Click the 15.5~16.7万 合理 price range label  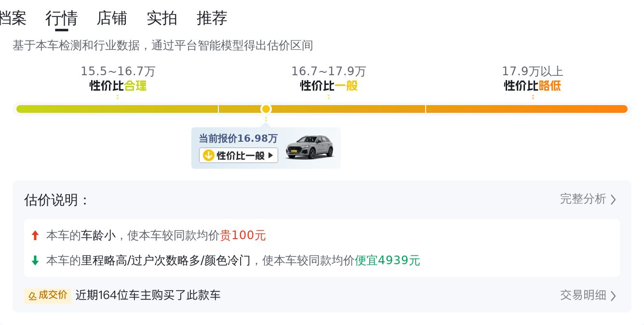(118, 79)
